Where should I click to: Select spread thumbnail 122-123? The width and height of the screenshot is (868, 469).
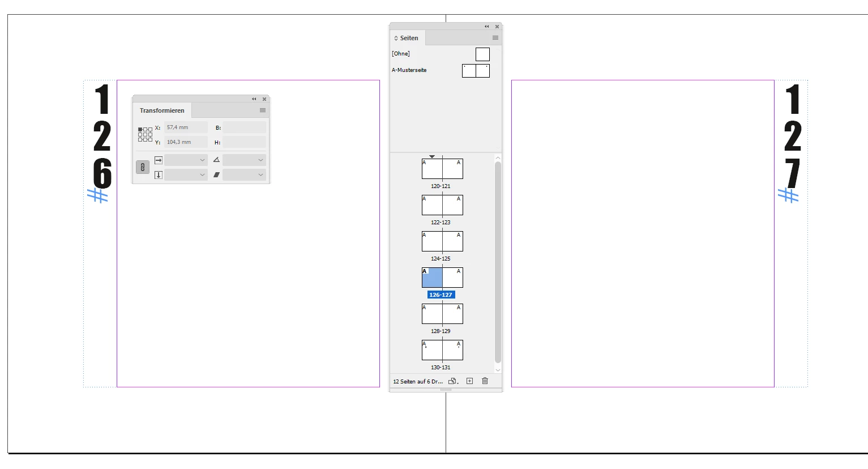click(442, 205)
